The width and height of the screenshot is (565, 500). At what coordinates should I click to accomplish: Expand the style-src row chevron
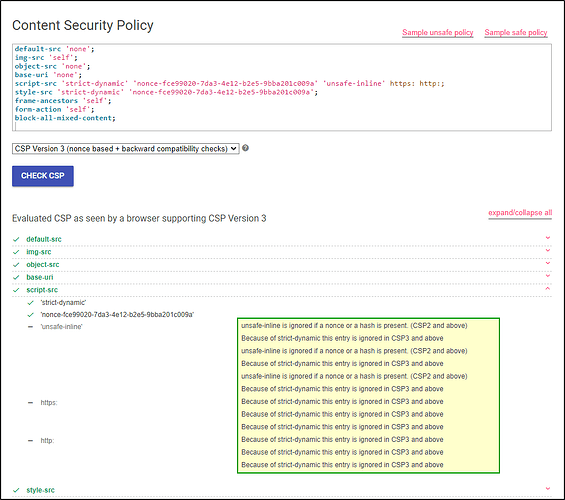(548, 489)
